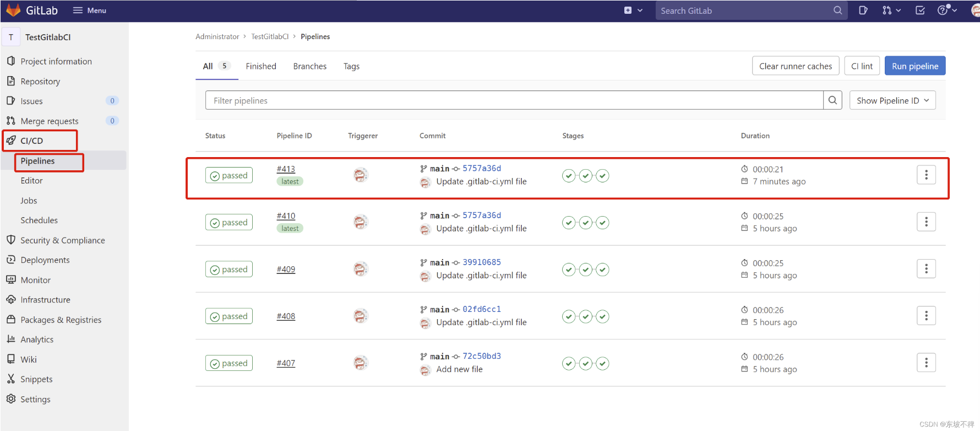Click the CI lint button

(862, 66)
